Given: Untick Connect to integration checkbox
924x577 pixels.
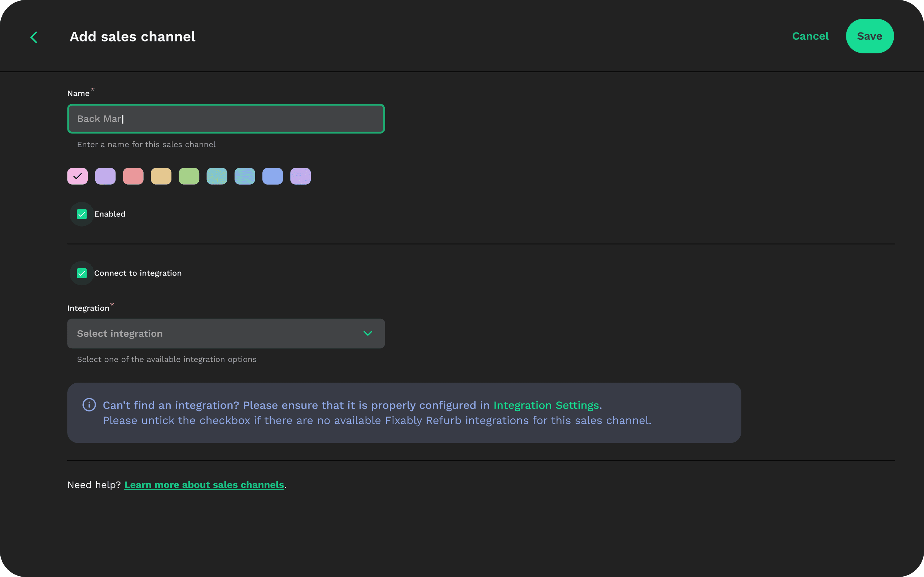Looking at the screenshot, I should click(x=82, y=273).
